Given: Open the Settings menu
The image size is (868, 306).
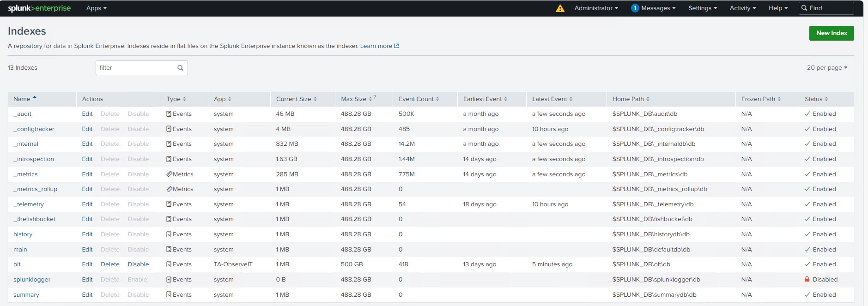Looking at the screenshot, I should (702, 8).
